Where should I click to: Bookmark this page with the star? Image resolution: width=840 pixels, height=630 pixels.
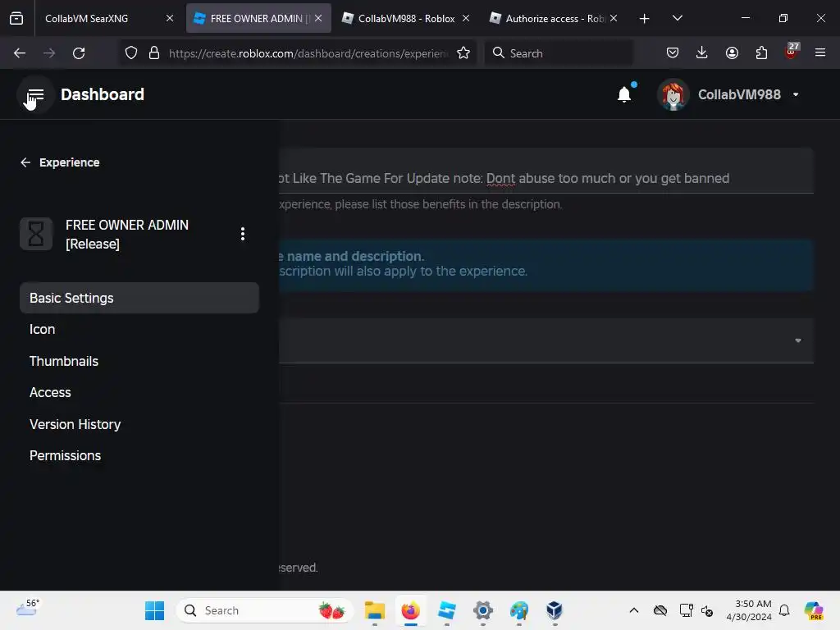(463, 53)
